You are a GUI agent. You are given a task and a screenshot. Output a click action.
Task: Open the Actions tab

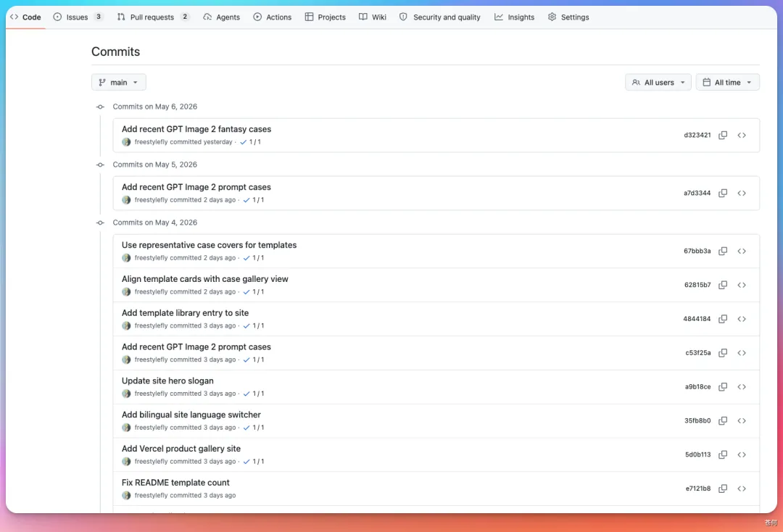(272, 17)
